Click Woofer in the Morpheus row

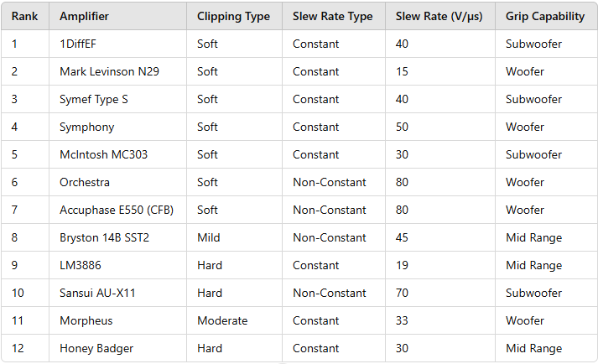coord(525,320)
